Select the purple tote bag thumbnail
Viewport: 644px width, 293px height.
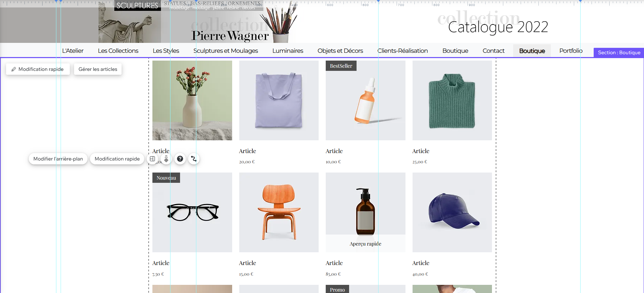click(x=279, y=100)
